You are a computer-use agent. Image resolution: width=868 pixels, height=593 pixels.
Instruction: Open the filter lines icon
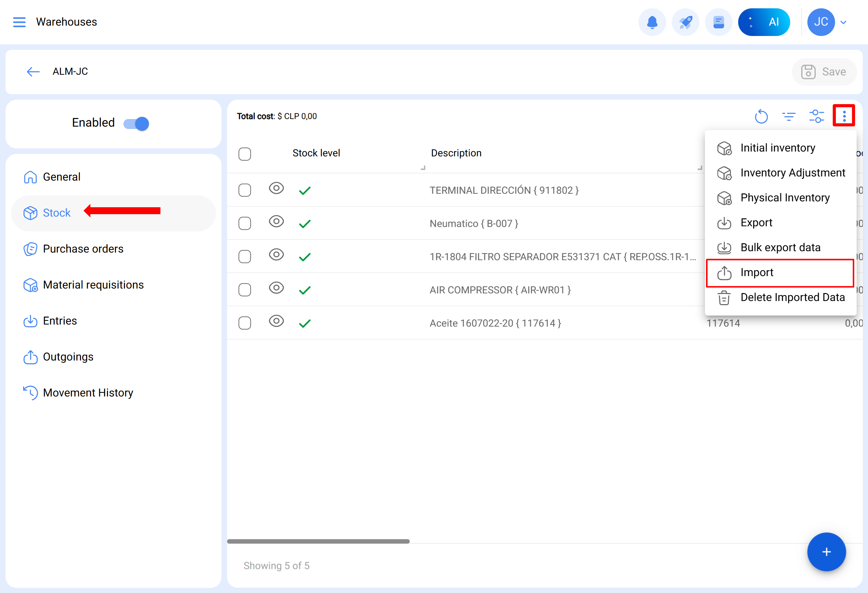tap(789, 117)
